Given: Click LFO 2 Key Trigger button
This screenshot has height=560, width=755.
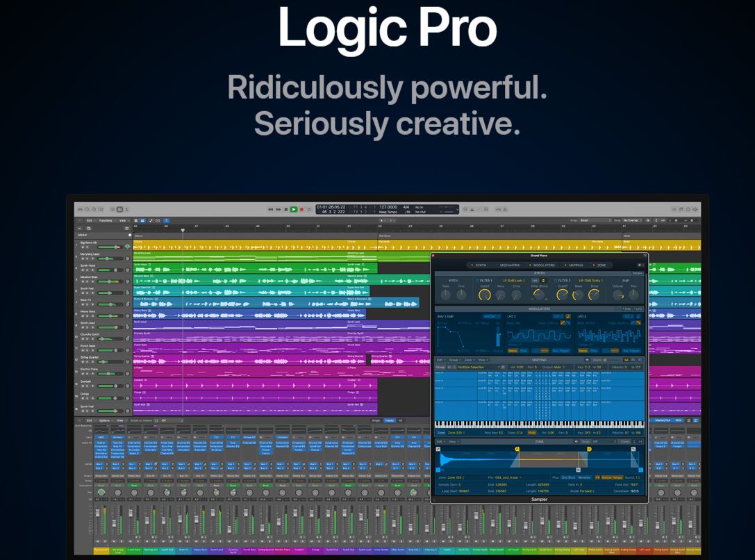Looking at the screenshot, I should [x=561, y=351].
